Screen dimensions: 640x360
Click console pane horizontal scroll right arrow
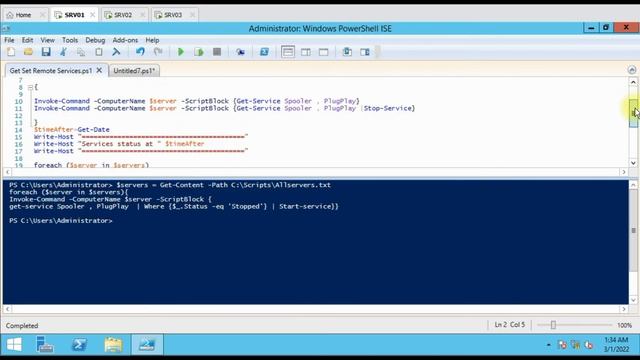click(x=623, y=309)
